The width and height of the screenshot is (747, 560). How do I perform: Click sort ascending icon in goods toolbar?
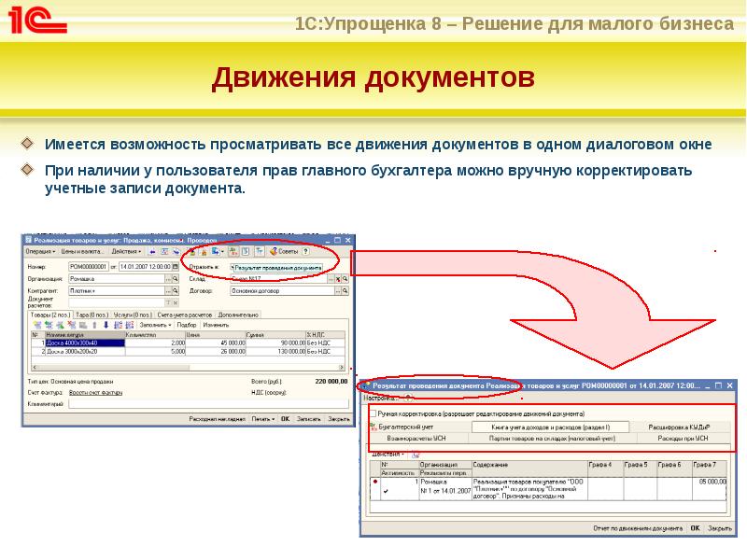(119, 325)
